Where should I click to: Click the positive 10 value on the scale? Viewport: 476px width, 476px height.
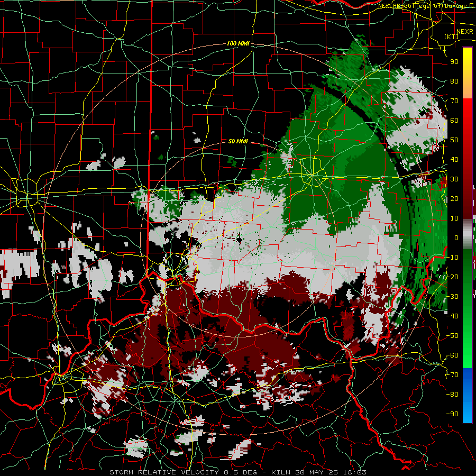[x=454, y=218]
